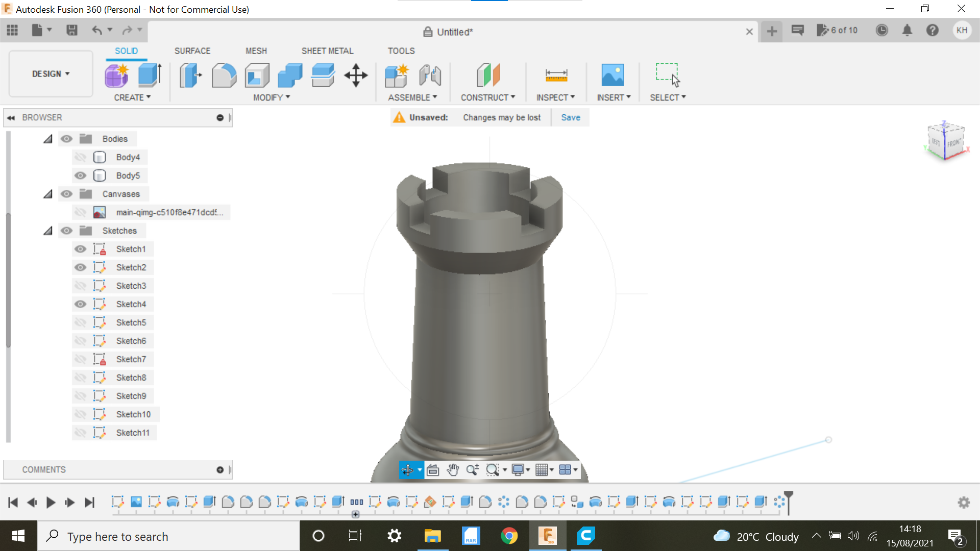Show hidden Sketch3
980x551 pixels.
pyautogui.click(x=80, y=286)
